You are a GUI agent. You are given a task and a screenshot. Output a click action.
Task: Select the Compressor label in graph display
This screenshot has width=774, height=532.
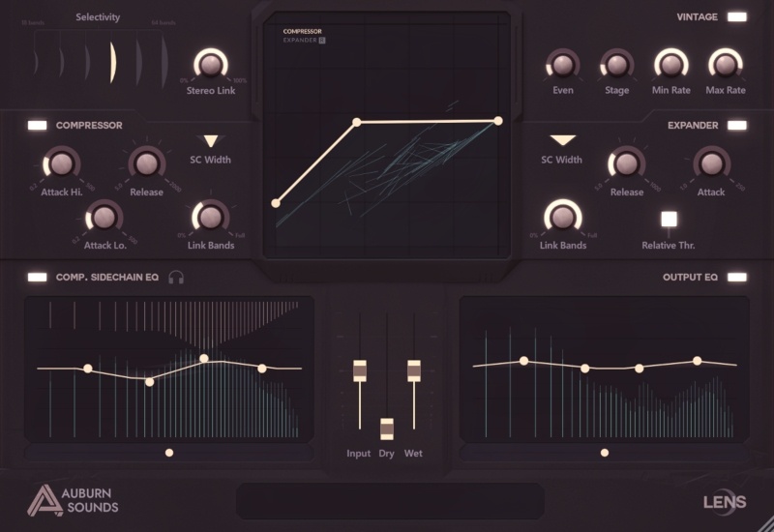coord(302,31)
